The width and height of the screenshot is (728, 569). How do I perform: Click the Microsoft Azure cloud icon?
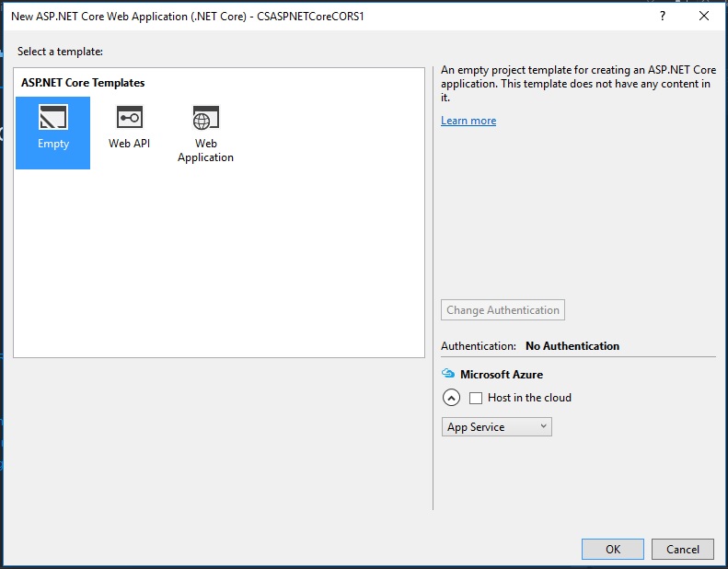tap(448, 374)
